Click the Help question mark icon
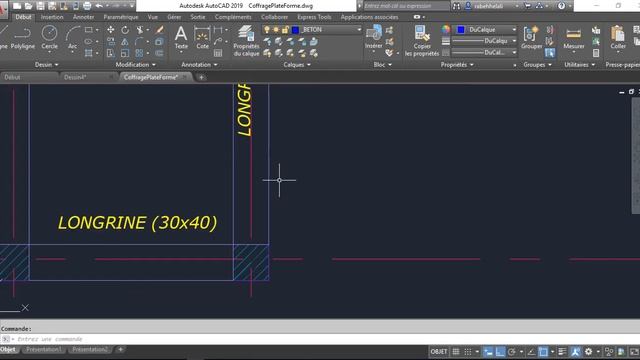The width and height of the screenshot is (640, 360). (562, 6)
